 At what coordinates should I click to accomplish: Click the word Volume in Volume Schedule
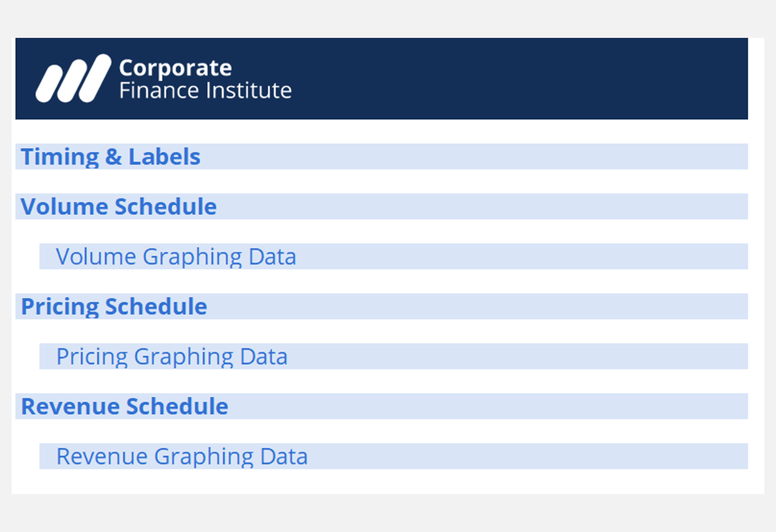click(64, 207)
